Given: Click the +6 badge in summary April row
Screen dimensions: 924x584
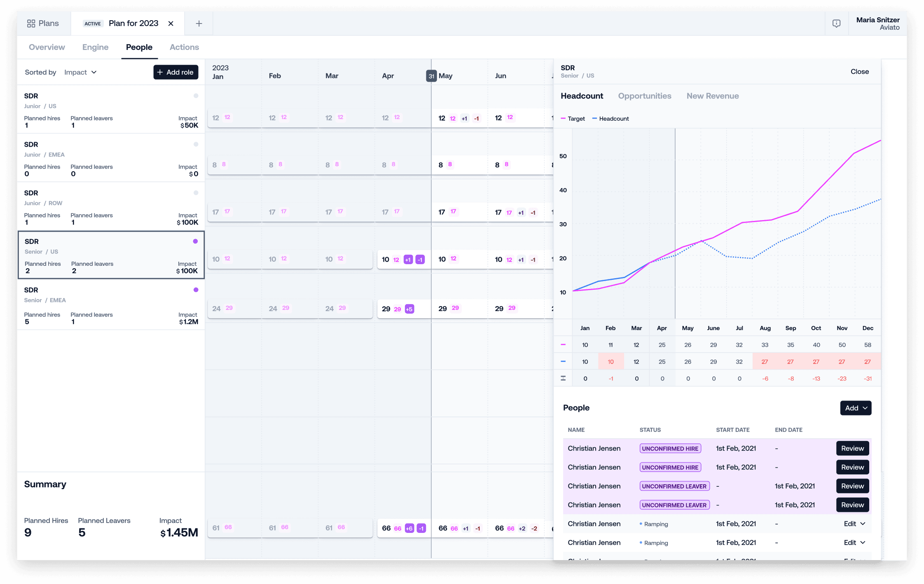Looking at the screenshot, I should coord(409,528).
